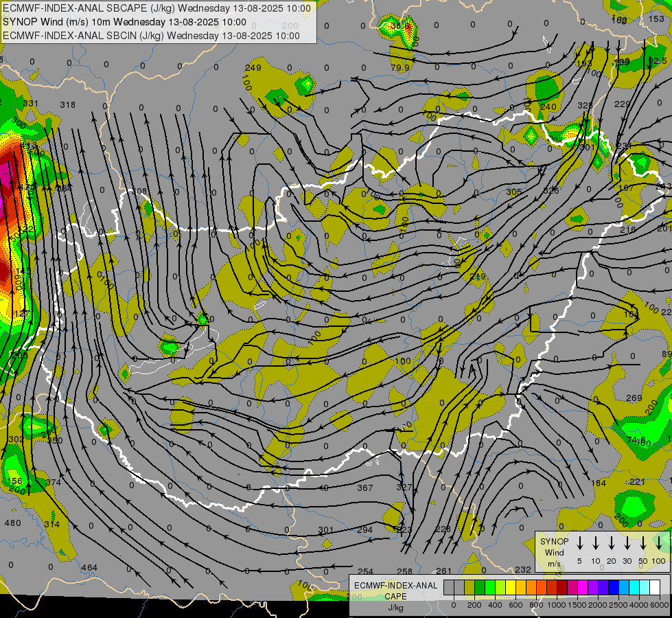This screenshot has width=672, height=618.
Task: Click the map value 261
Action: 443,571
